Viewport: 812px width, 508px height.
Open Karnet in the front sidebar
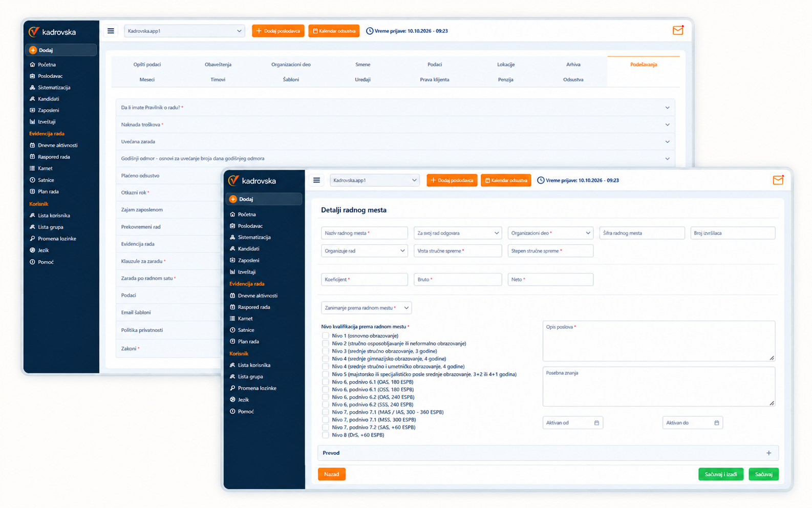pyautogui.click(x=245, y=319)
